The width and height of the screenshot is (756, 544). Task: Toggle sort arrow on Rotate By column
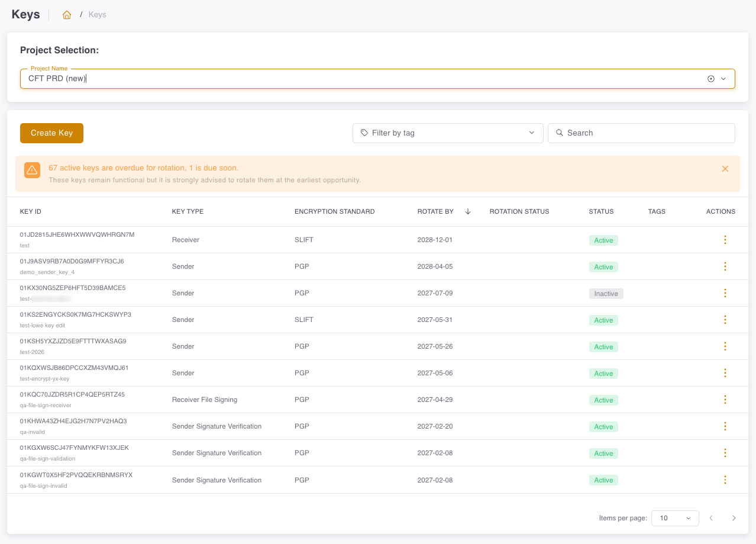pos(468,211)
